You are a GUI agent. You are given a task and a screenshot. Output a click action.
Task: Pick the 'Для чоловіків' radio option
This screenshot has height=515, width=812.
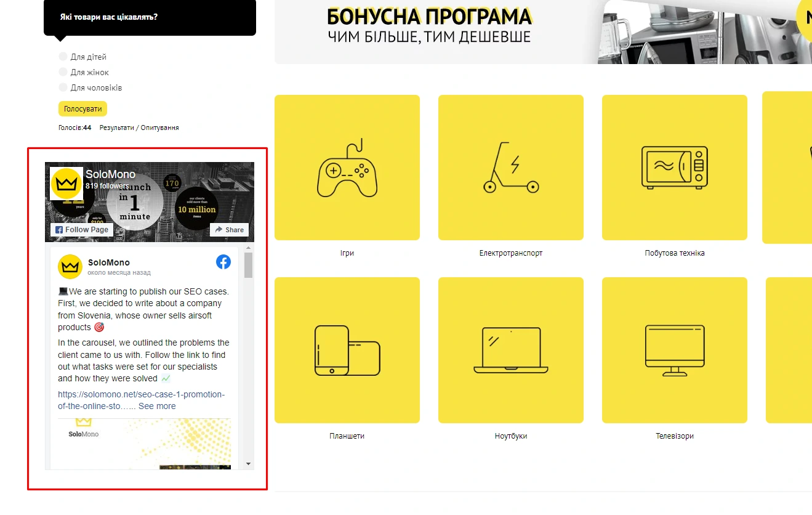[x=63, y=87]
